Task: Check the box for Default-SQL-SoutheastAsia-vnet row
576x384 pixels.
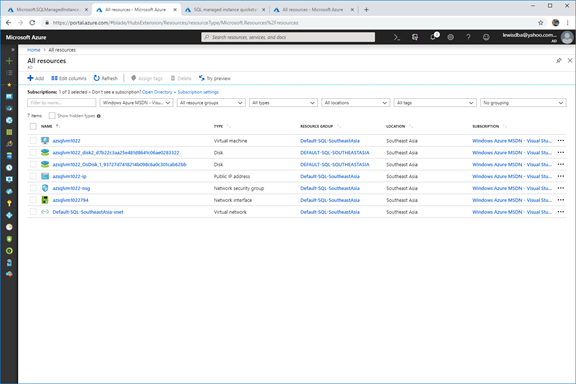Action: point(33,212)
